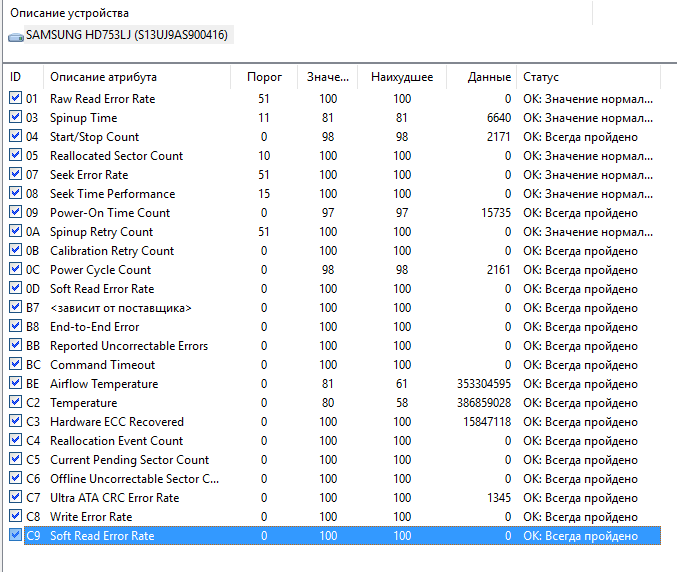Select the C2 Temperature row text

[83, 403]
